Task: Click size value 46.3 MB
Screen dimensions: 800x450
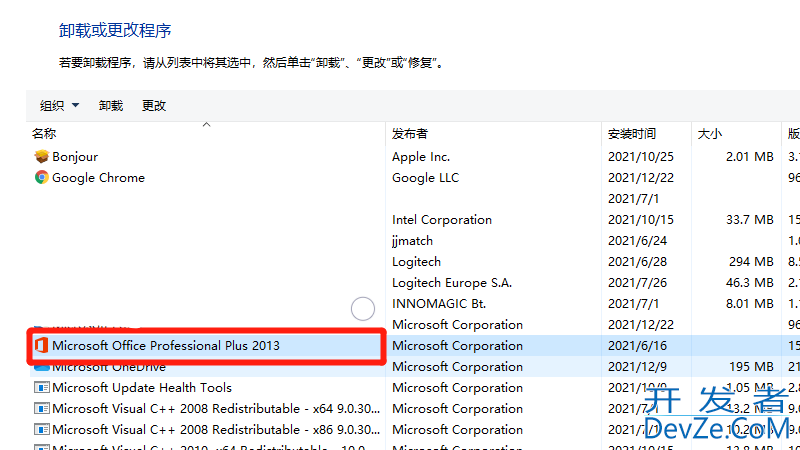Action: (x=749, y=282)
